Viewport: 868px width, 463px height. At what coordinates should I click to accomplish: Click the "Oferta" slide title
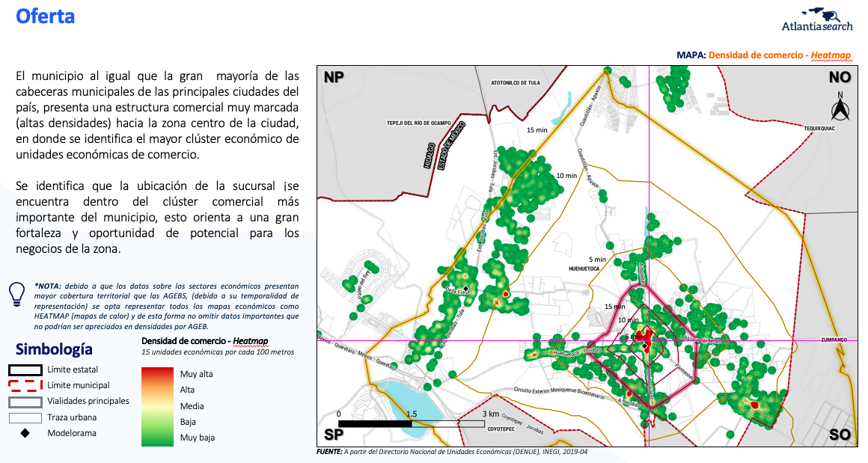pyautogui.click(x=45, y=16)
